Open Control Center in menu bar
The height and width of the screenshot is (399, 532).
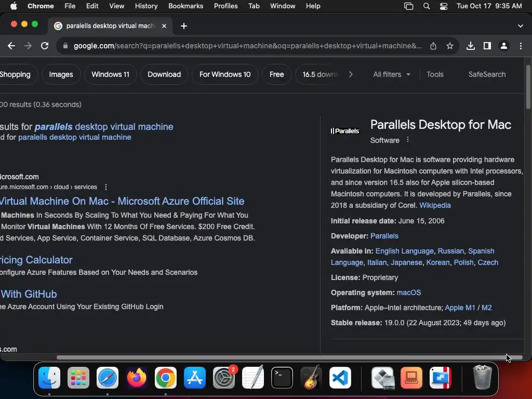coord(444,6)
